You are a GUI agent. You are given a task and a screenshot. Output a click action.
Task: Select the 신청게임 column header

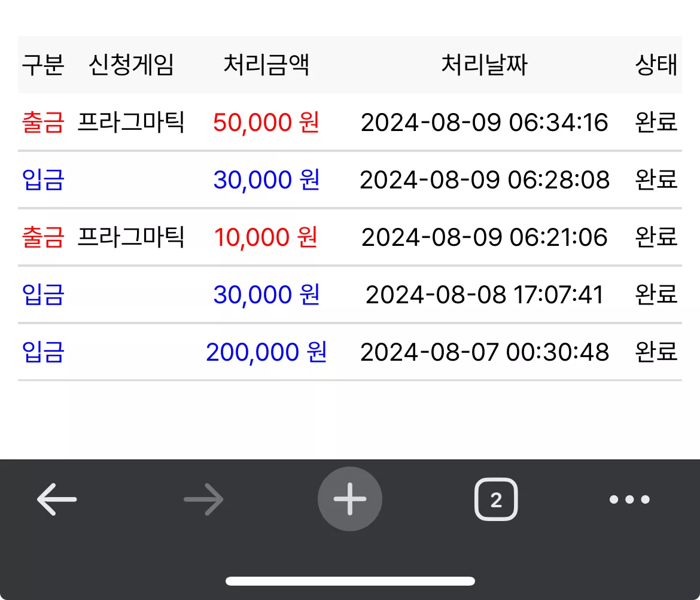pos(131,65)
